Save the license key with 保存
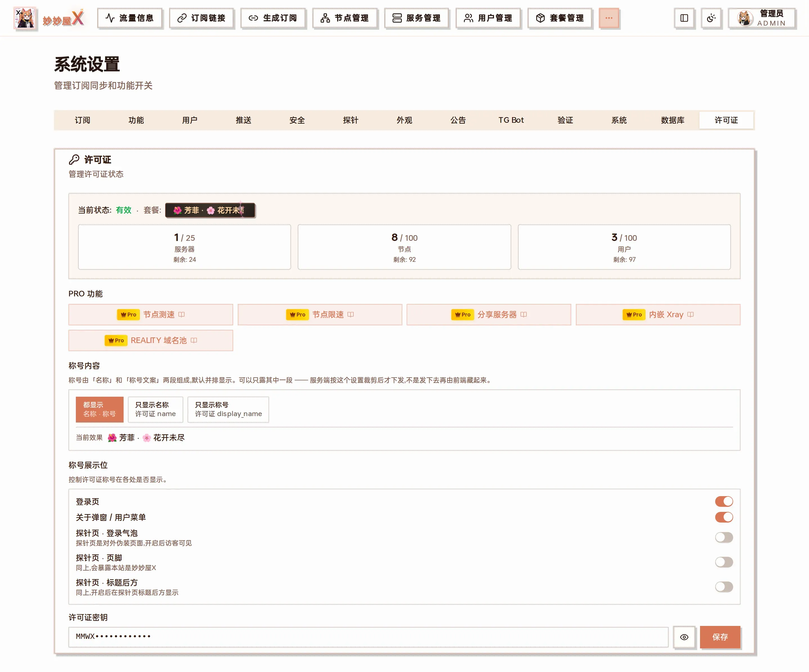This screenshot has width=809, height=672. click(x=720, y=637)
